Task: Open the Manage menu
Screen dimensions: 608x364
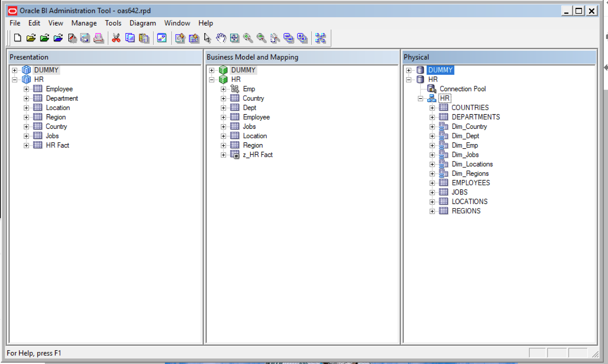Action: [x=84, y=23]
